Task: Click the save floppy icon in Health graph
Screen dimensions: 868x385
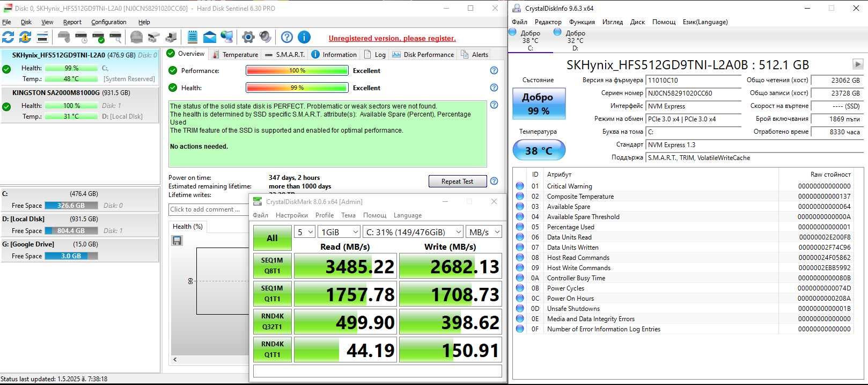Action: pyautogui.click(x=177, y=241)
